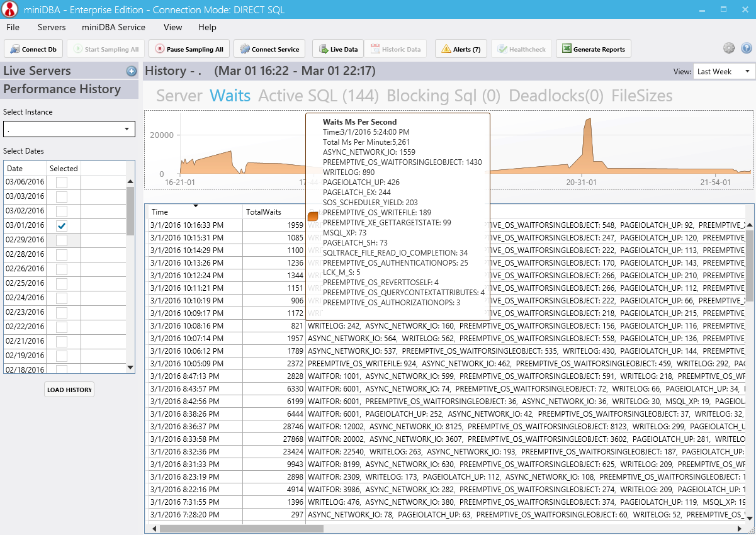The width and height of the screenshot is (756, 535).
Task: Click the Selected column header
Action: point(64,168)
